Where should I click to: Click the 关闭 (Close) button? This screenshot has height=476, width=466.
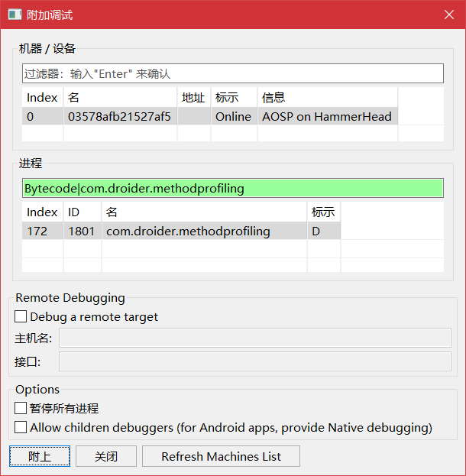(x=106, y=456)
